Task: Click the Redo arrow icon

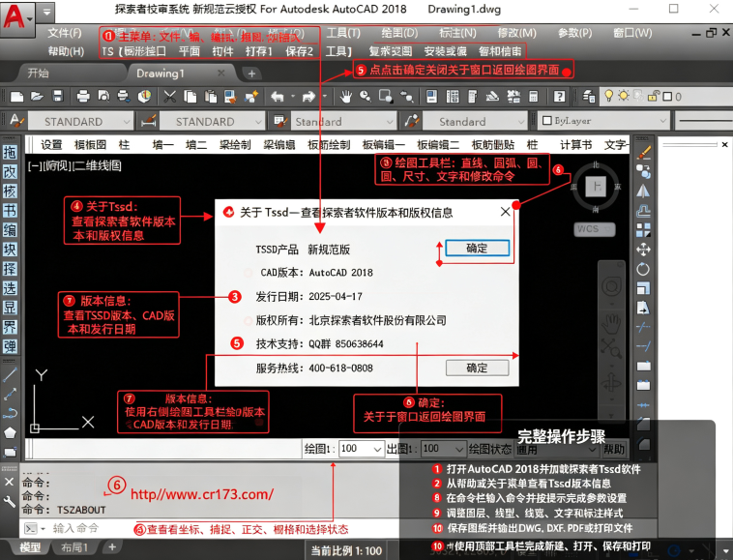Action: click(x=308, y=97)
